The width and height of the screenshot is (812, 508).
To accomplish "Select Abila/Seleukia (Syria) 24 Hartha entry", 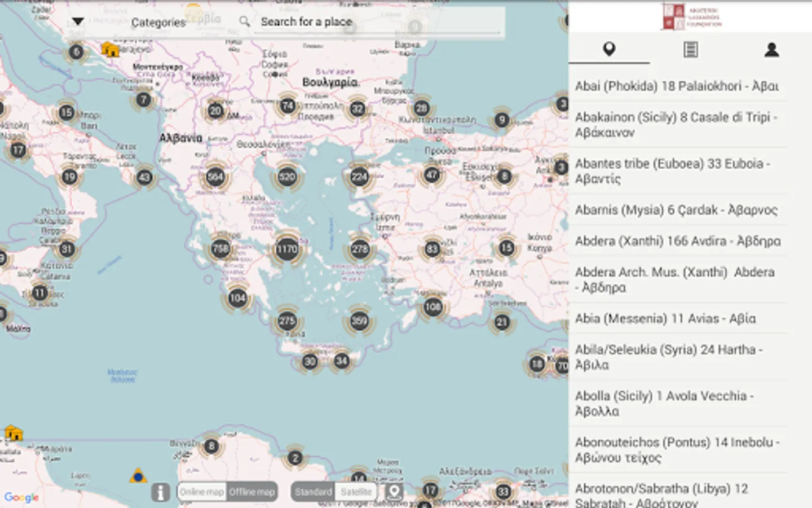I will pyautogui.click(x=678, y=357).
